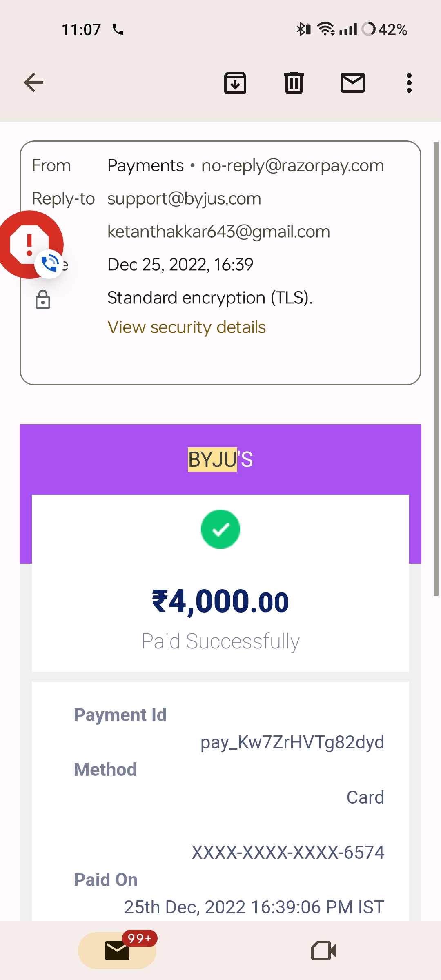Tap the green payment success checkmark

220,529
